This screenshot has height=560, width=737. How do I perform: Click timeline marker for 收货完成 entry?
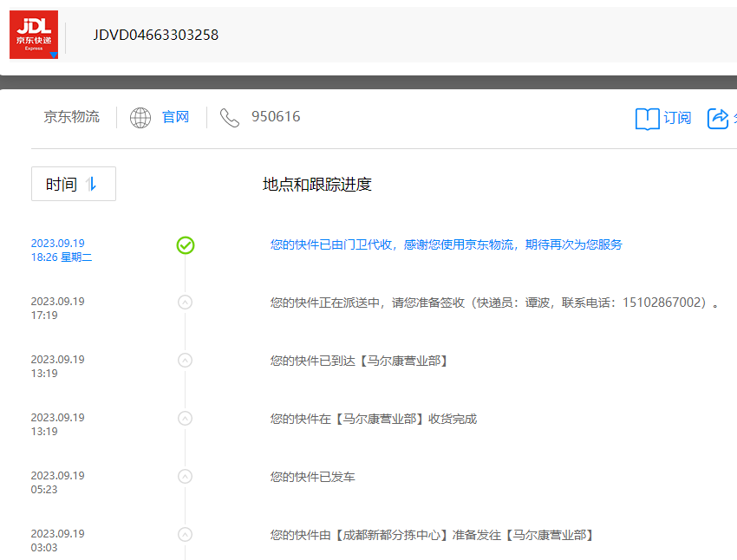coord(186,418)
